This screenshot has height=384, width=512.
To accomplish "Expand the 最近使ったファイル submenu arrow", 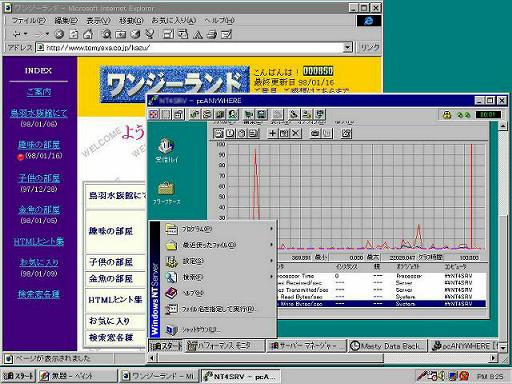I will [272, 245].
